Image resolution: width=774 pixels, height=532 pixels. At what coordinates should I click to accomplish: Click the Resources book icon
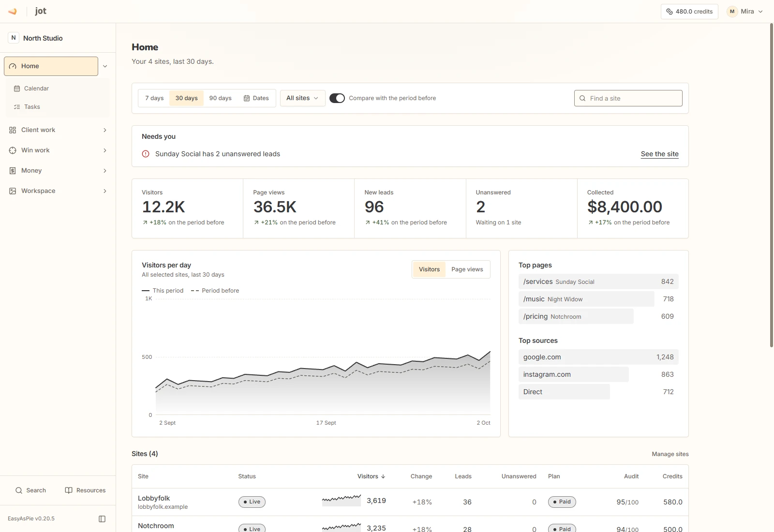click(69, 490)
